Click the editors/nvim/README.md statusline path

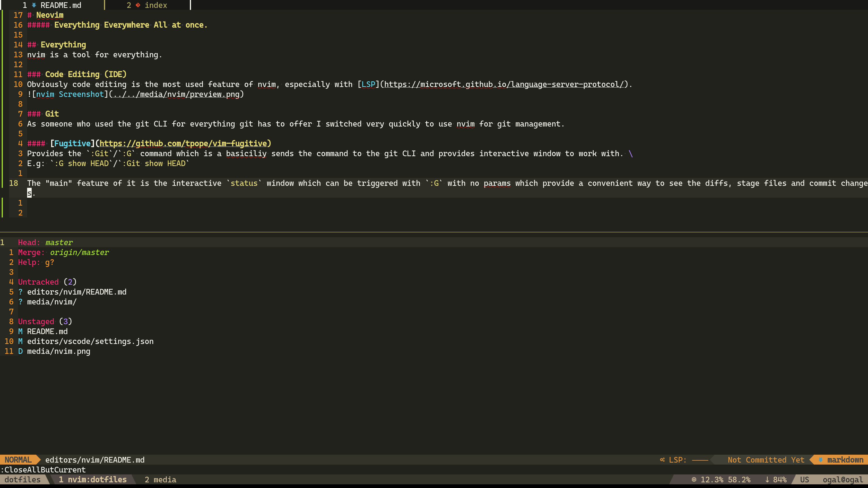click(x=95, y=460)
